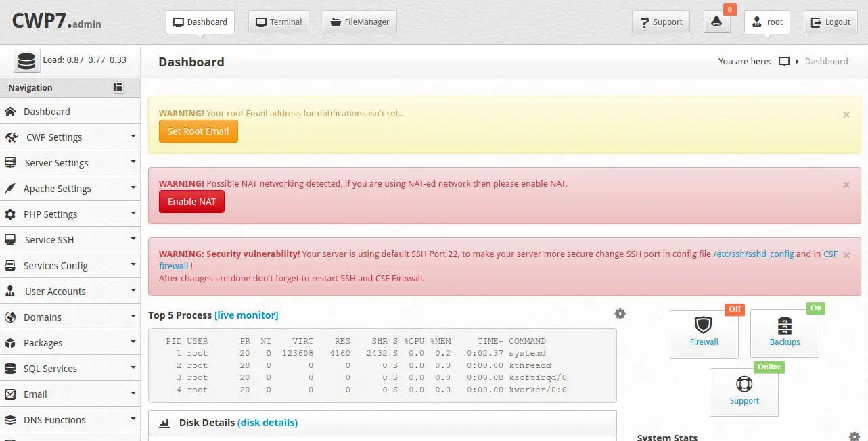Screen dimensions: 868x441
Task: Click the server database icon beside Load
Action: pyautogui.click(x=26, y=61)
